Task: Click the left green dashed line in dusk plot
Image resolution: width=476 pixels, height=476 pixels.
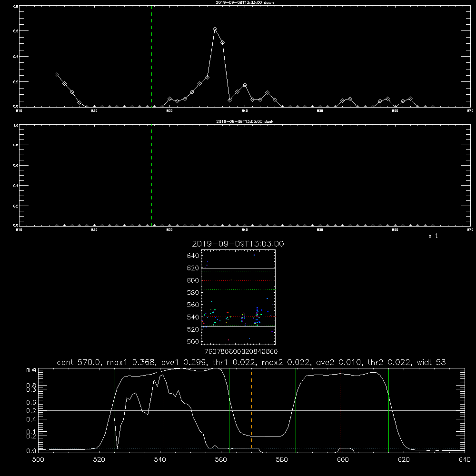Action: (x=151, y=176)
